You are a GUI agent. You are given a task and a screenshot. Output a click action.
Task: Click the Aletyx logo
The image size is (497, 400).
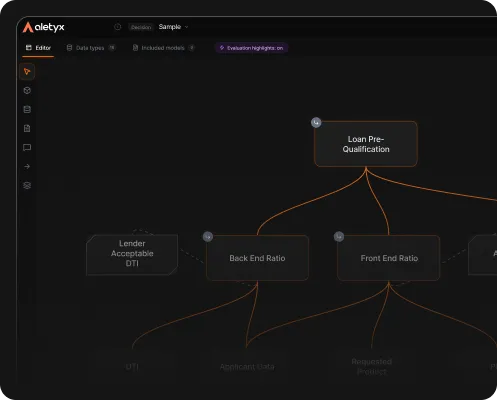(43, 27)
